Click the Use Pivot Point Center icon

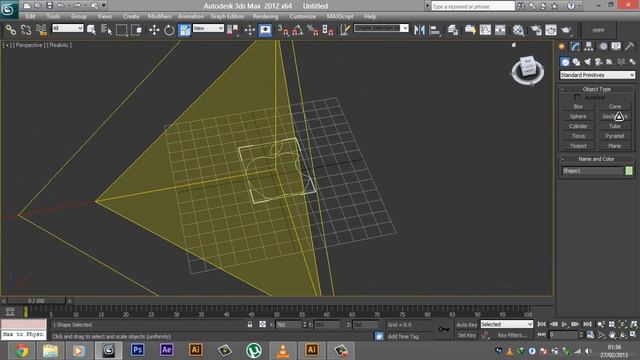tap(233, 30)
